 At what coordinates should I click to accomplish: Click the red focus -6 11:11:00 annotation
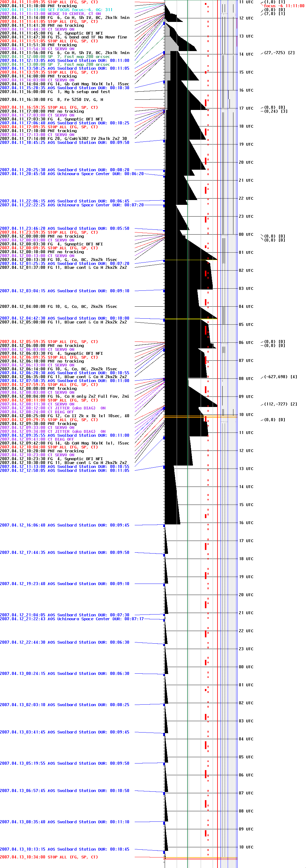284,6
